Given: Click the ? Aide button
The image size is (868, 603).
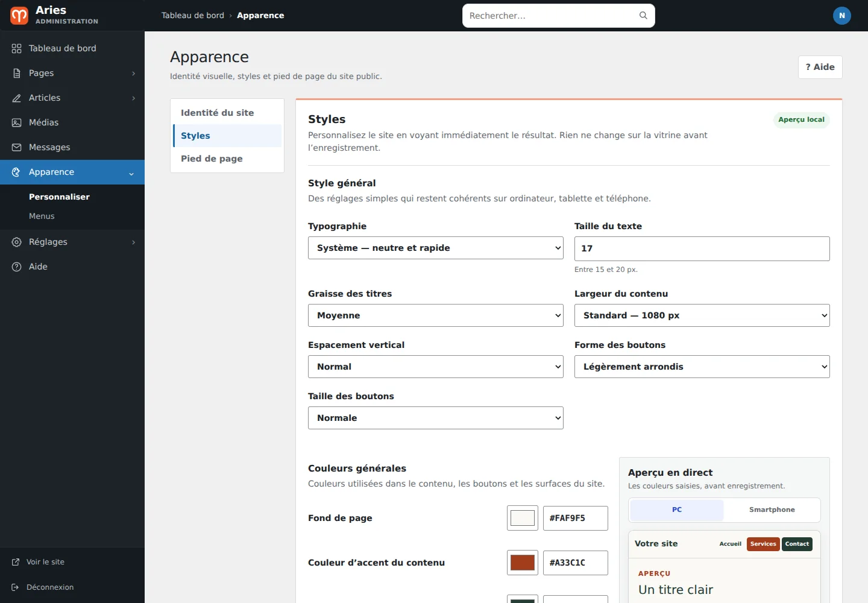Looking at the screenshot, I should click(820, 67).
